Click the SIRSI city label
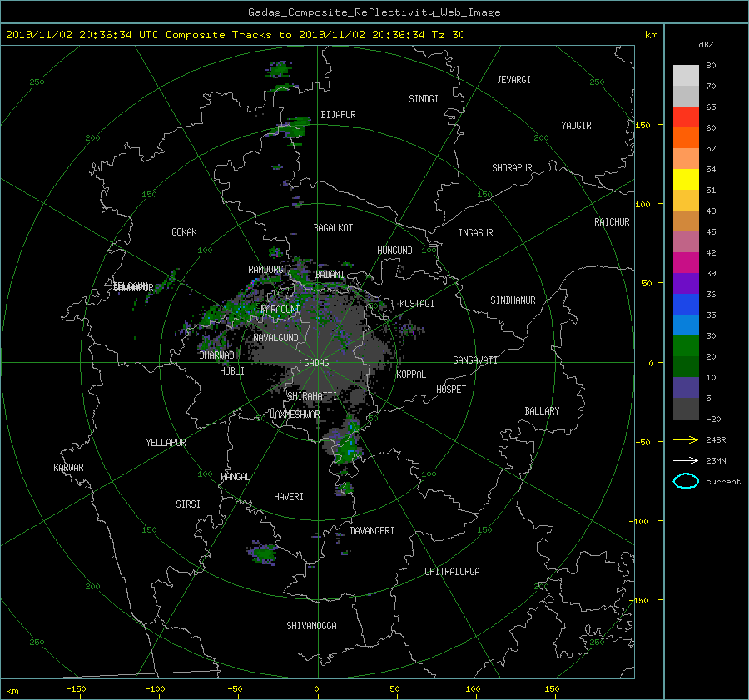749x700 pixels. 188,504
